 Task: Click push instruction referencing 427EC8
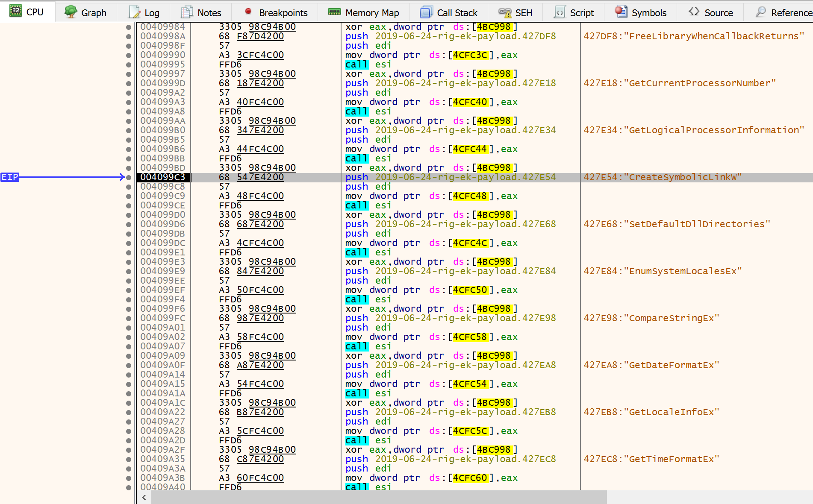point(451,459)
